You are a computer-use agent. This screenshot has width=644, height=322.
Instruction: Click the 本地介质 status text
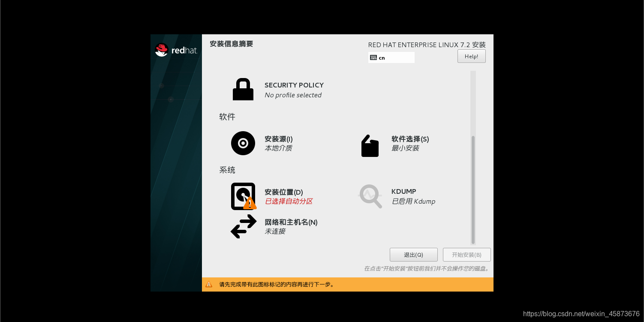tap(278, 148)
